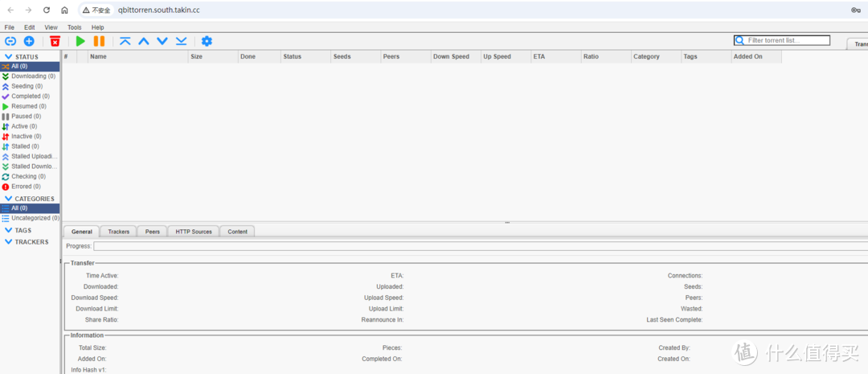
Task: Filter by Downloading status
Action: (29, 76)
